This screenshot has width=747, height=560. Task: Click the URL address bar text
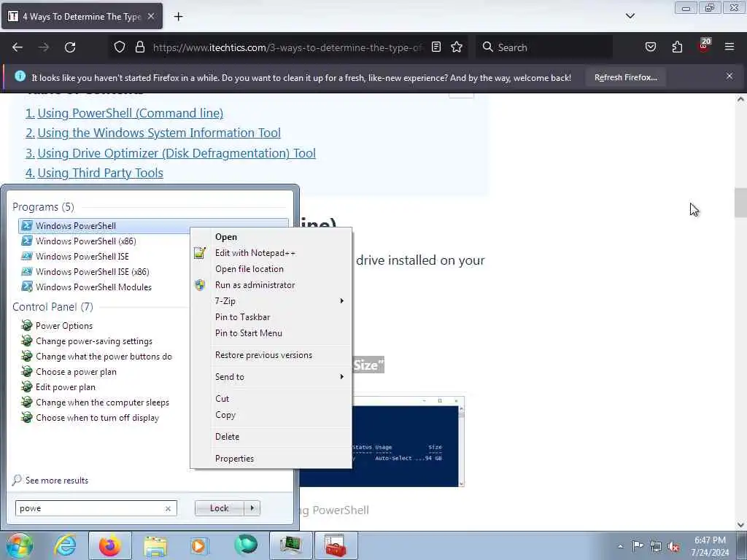coord(287,47)
